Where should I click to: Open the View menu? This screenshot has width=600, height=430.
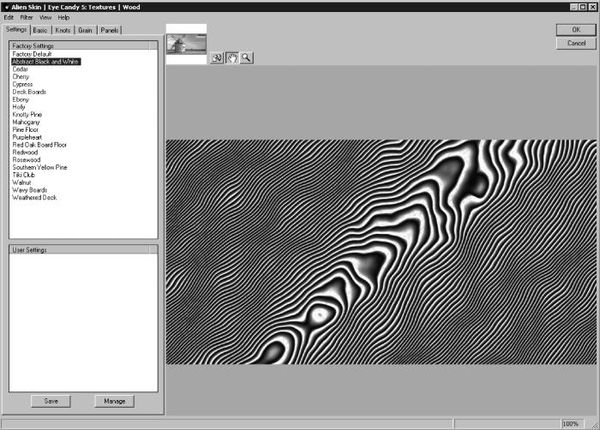tap(45, 18)
